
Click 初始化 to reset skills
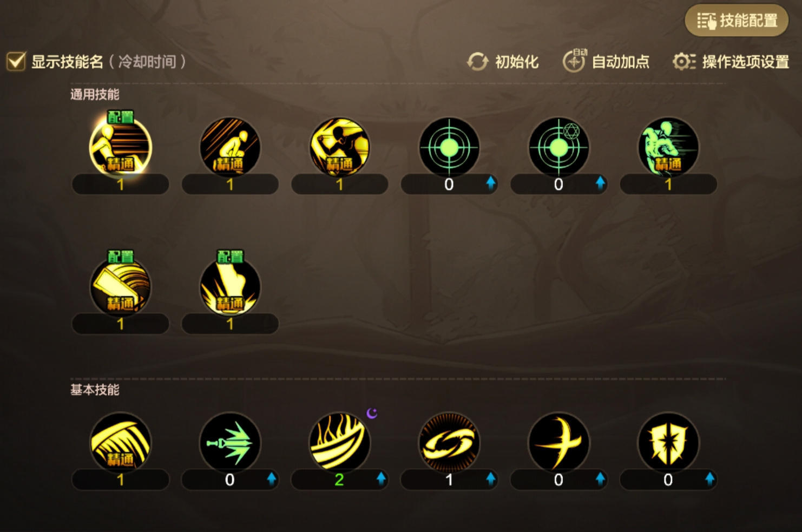pyautogui.click(x=503, y=62)
